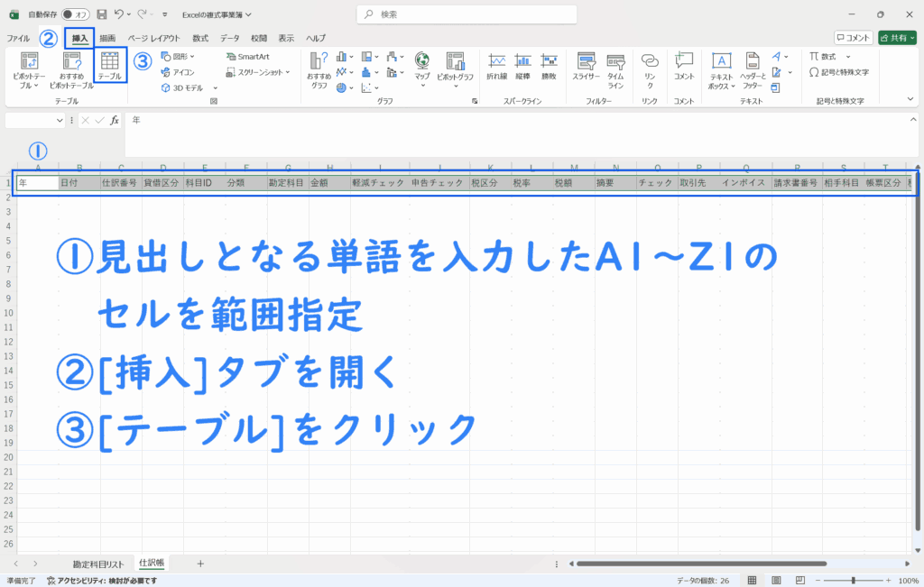Click the 共有 share button
This screenshot has width=924, height=587.
pos(897,38)
